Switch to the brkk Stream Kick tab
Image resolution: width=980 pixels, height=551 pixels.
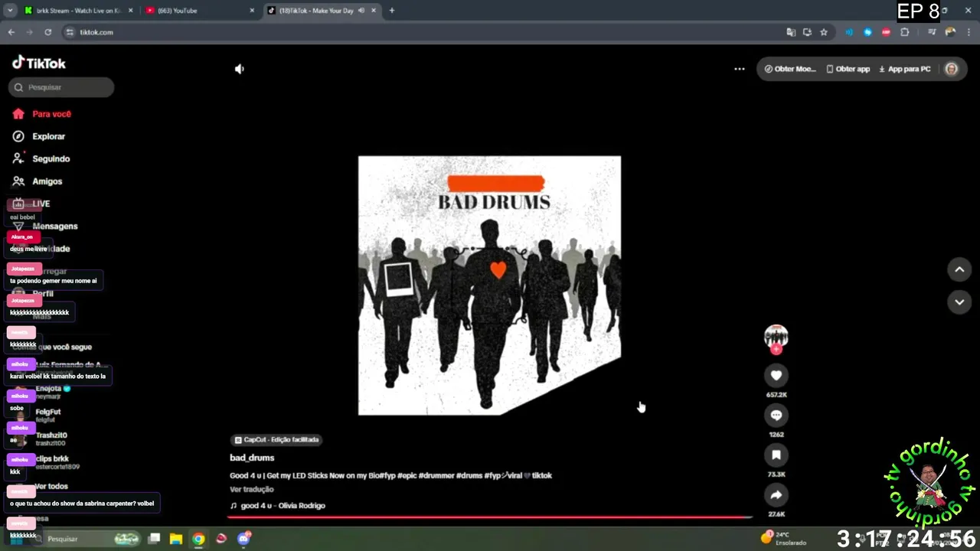coord(78,11)
